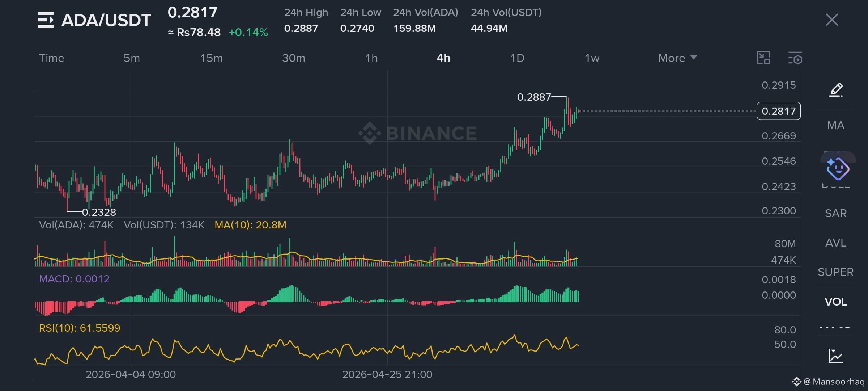Click the 24h Vol(ADA) value 159.88M
Image resolution: width=868 pixels, height=391 pixels.
pyautogui.click(x=414, y=28)
